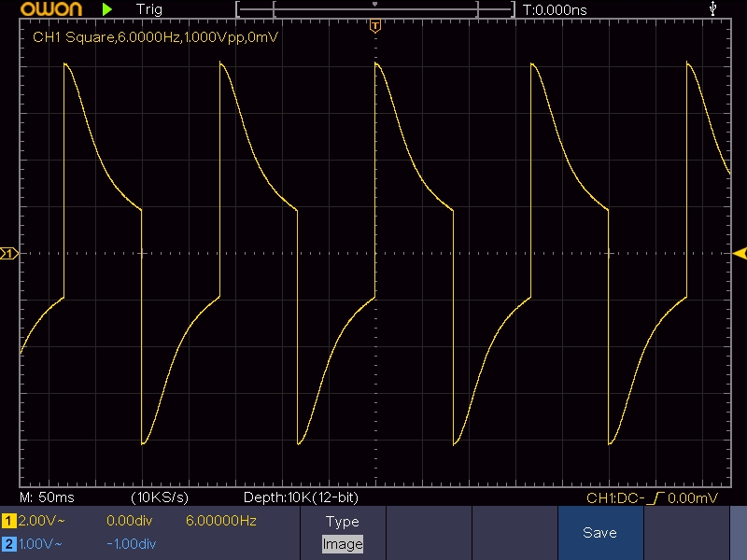
Task: Click the (10KS/s) sample rate readout
Action: click(160, 497)
